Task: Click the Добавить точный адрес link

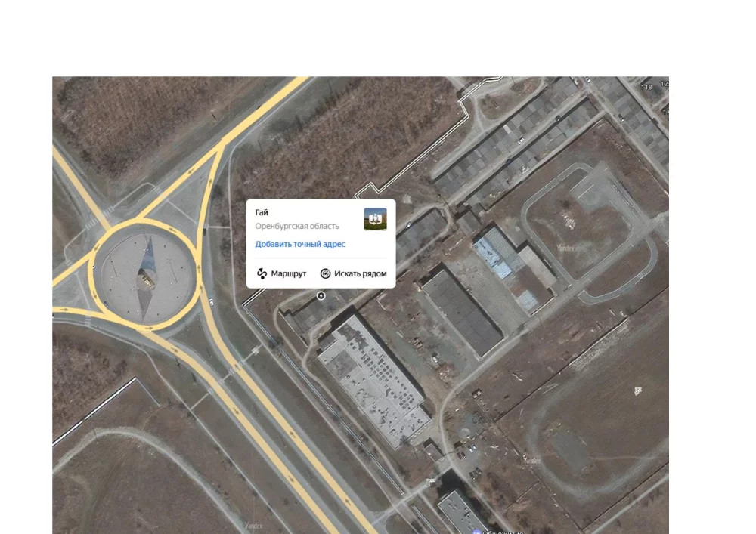Action: (300, 244)
